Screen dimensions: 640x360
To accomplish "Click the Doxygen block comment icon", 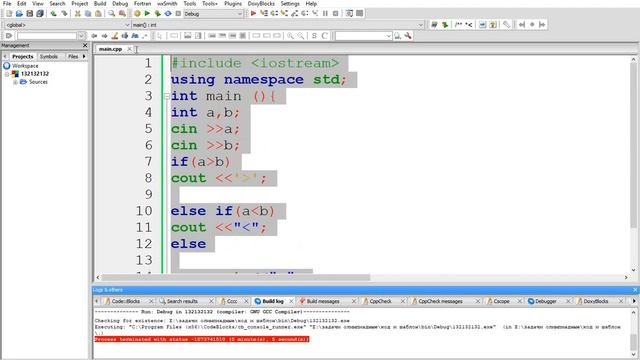I will tap(458, 25).
